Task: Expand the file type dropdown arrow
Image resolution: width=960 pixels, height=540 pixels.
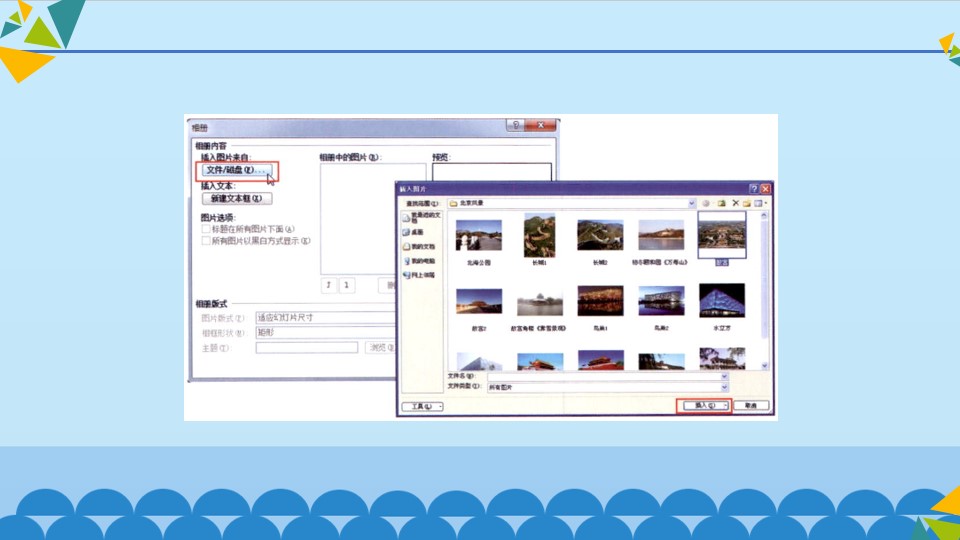Action: 724,387
